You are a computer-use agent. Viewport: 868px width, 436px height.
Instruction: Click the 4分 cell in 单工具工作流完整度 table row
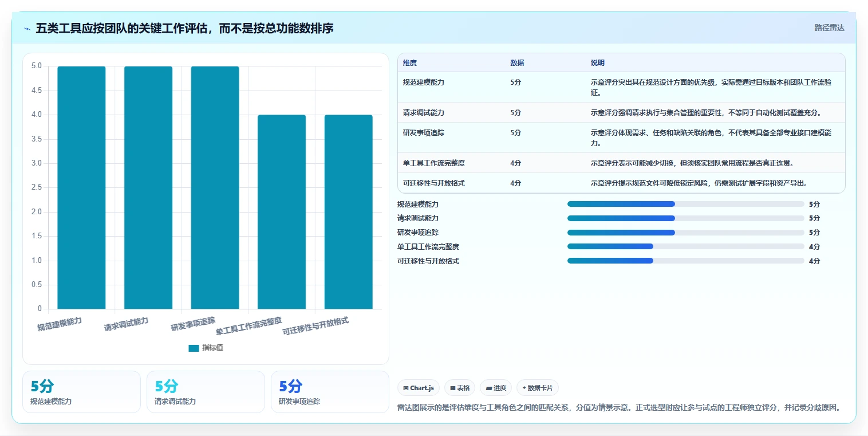[x=516, y=163]
